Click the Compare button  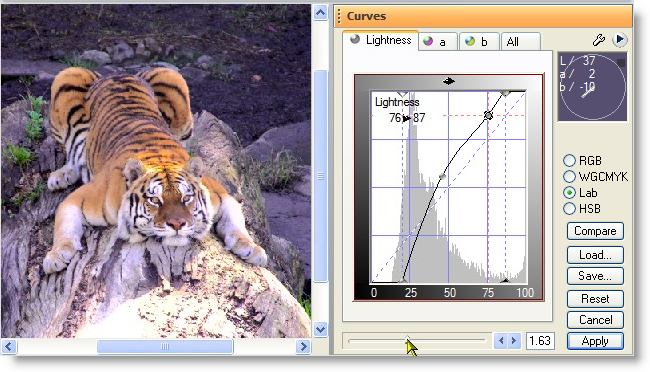(595, 231)
